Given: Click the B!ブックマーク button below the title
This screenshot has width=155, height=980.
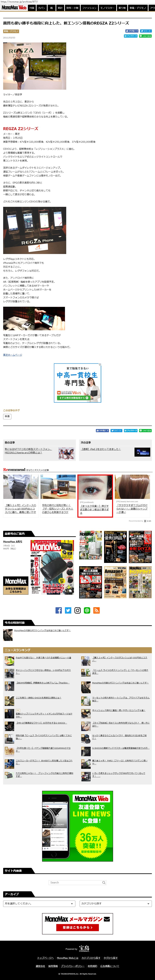Looking at the screenshot, I should [131, 36].
